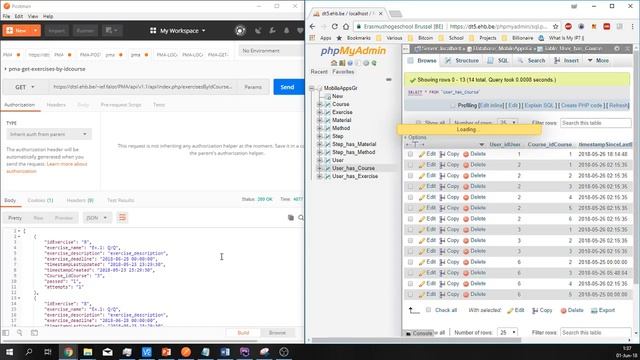Click the Explain SQL link

click(x=539, y=105)
